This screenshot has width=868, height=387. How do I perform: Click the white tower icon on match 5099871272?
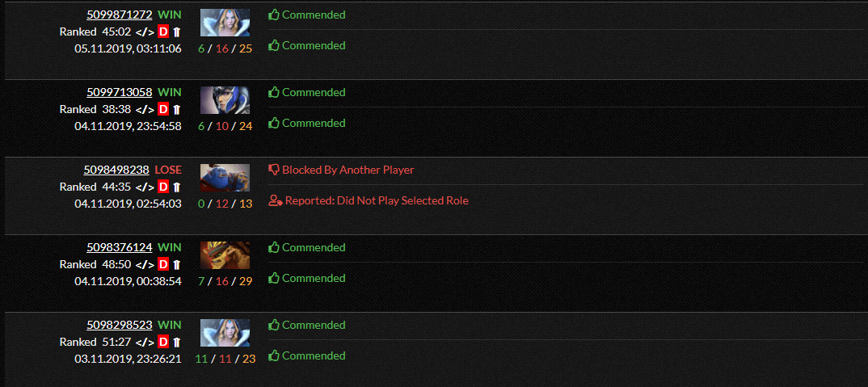coord(177,32)
